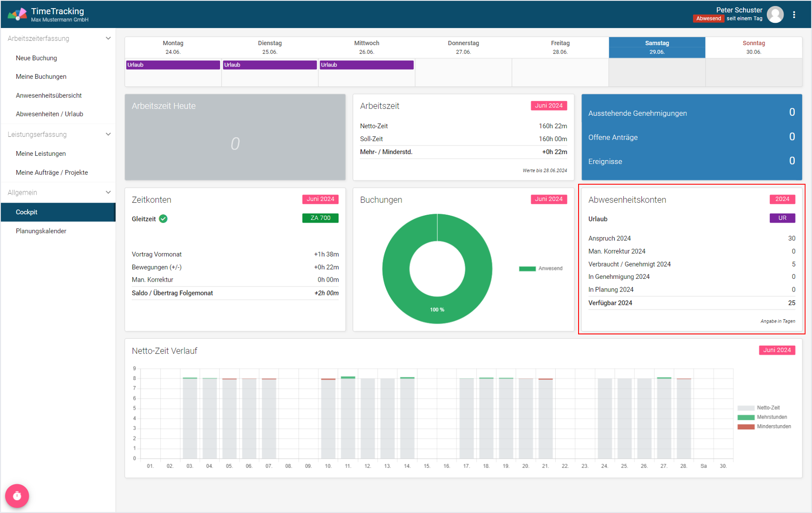Toggle Minderstunden legend entry

pyautogui.click(x=764, y=427)
